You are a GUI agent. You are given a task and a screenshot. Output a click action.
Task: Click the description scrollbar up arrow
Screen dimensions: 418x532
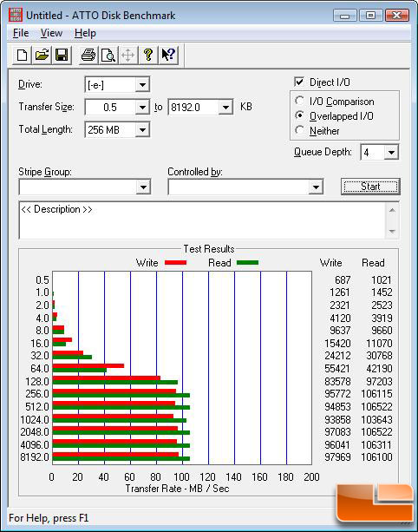tap(392, 210)
